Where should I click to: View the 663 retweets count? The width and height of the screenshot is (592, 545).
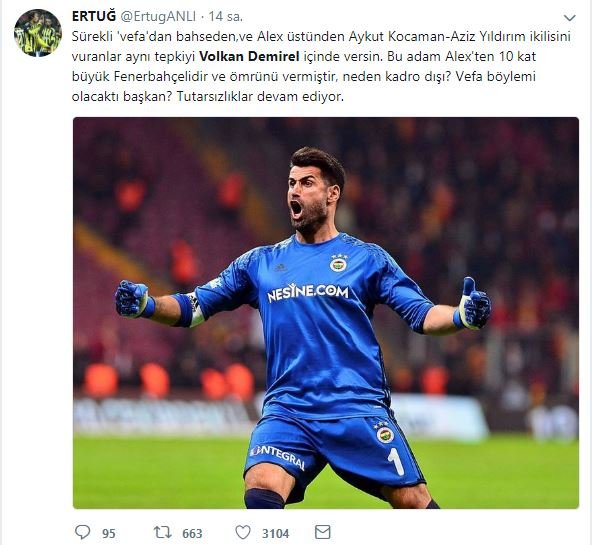[192, 533]
